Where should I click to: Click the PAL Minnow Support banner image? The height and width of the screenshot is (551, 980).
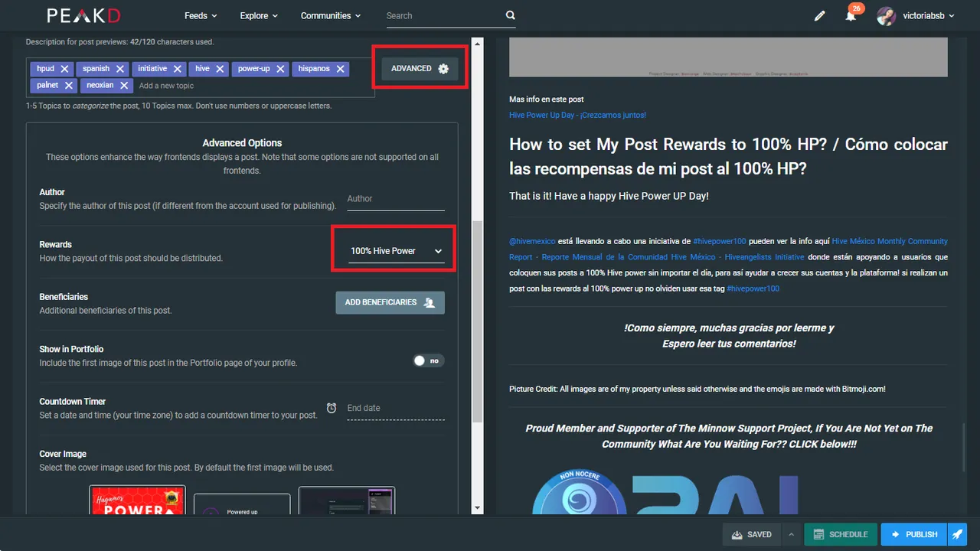click(x=666, y=490)
